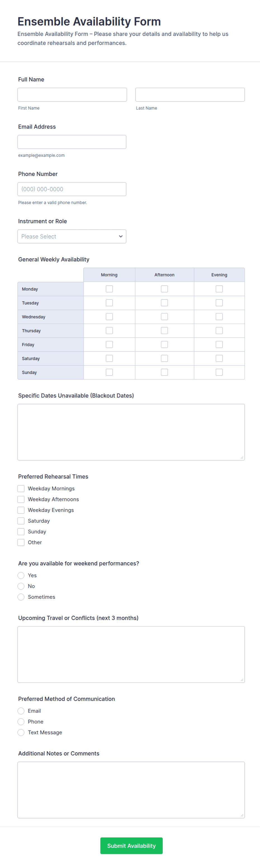This screenshot has width=260, height=868.
Task: Focus the Last Name input field
Action: [190, 95]
